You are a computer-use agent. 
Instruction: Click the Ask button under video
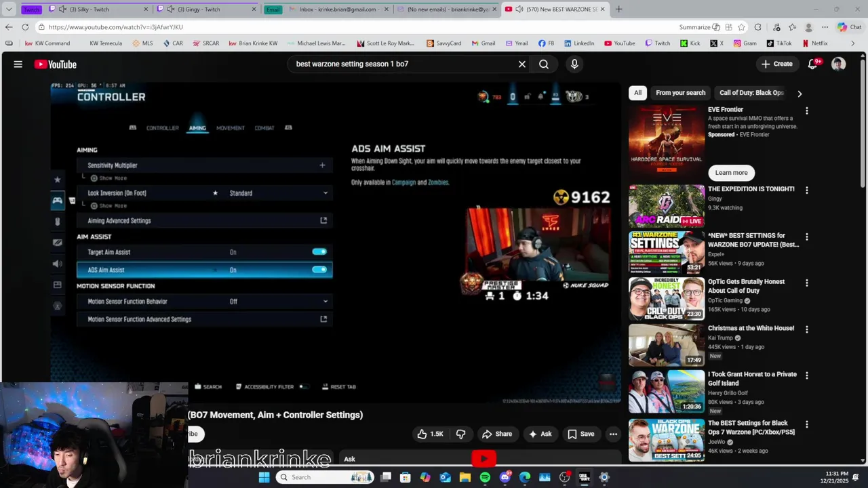(540, 434)
